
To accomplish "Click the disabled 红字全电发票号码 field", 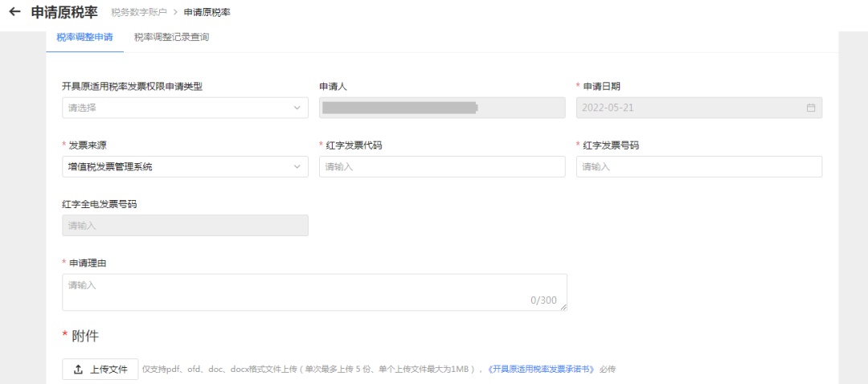I will [185, 226].
